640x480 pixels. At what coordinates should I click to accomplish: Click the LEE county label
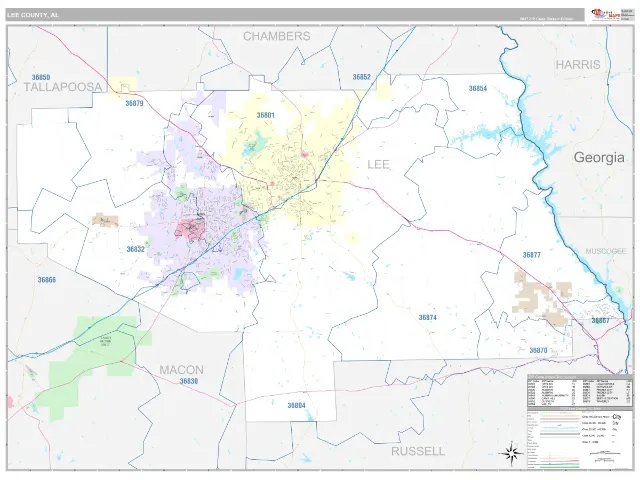[x=378, y=164]
